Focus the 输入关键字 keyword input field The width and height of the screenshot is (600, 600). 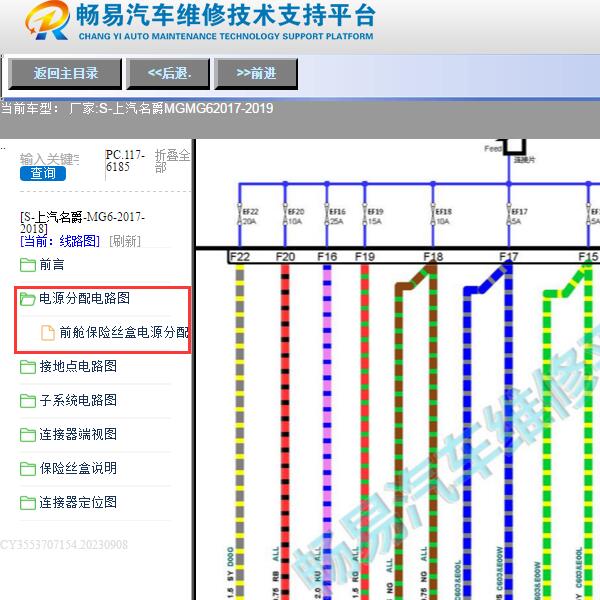(50, 159)
